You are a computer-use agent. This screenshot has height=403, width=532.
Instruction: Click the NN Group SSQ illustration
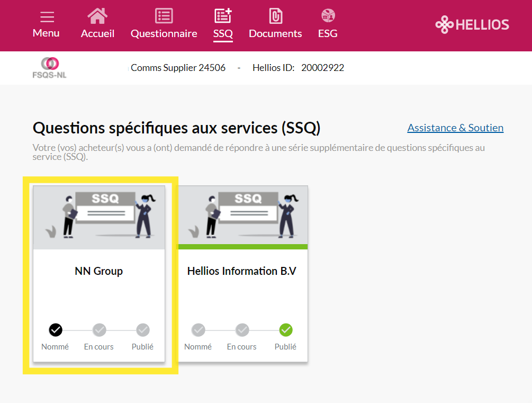pos(99,217)
